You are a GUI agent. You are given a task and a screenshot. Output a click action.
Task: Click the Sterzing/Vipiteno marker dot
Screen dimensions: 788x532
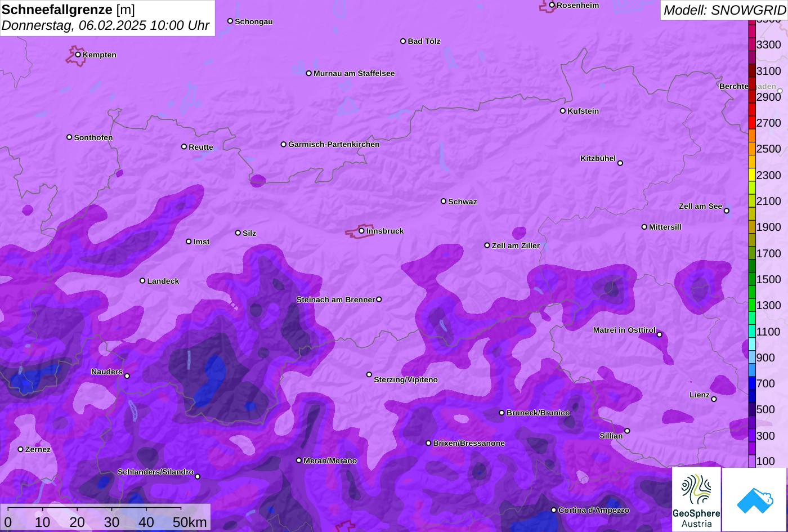coord(369,374)
